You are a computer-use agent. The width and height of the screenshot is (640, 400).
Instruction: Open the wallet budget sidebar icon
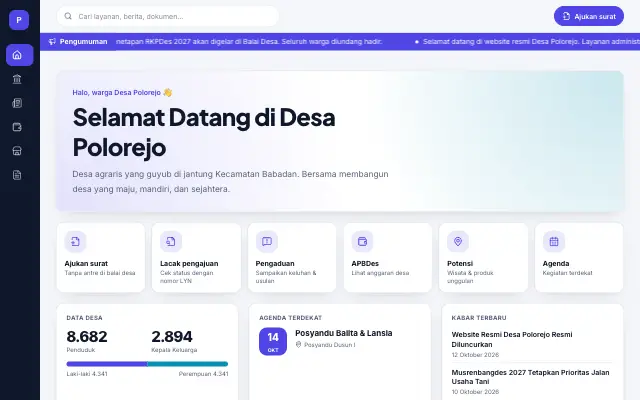pos(17,127)
